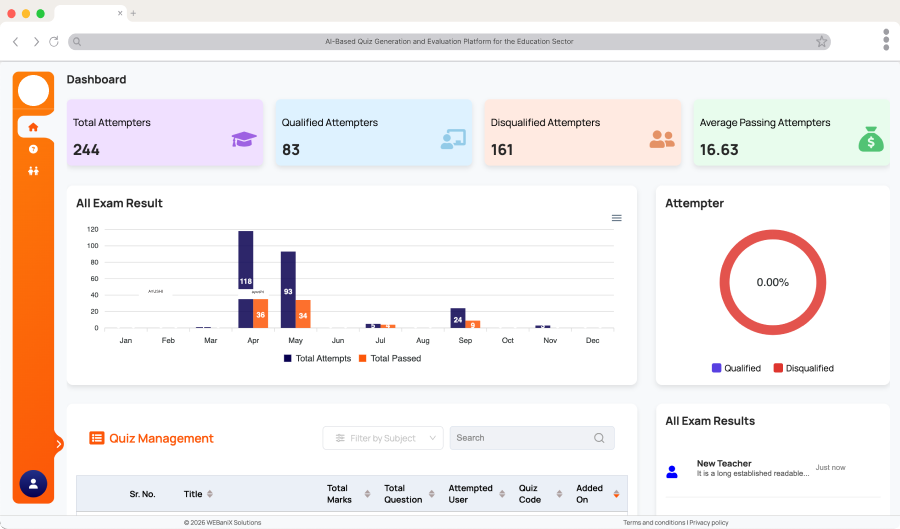The image size is (900, 529).
Task: Sort table by Title column
Action: 209,494
